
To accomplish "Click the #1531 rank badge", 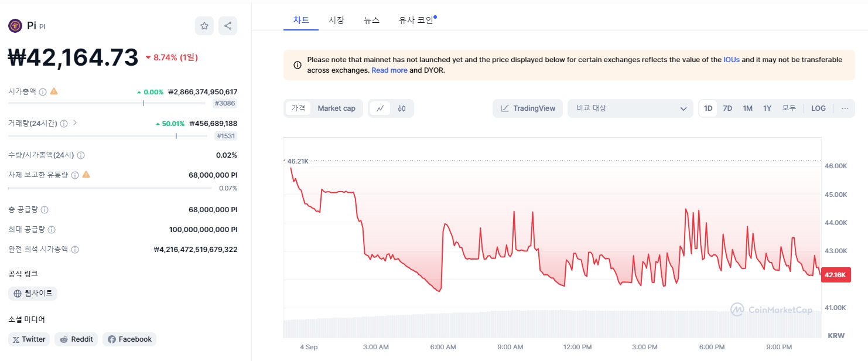I will (225, 136).
